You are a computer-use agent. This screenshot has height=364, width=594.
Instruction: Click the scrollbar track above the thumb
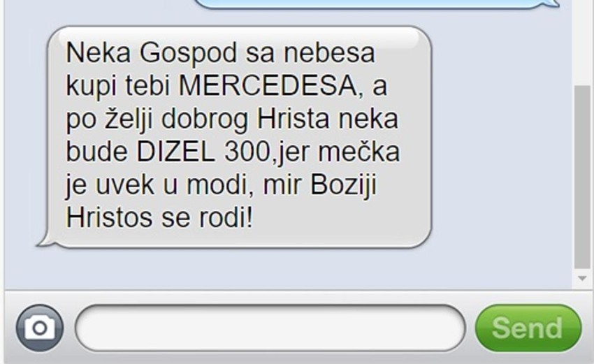(582, 42)
